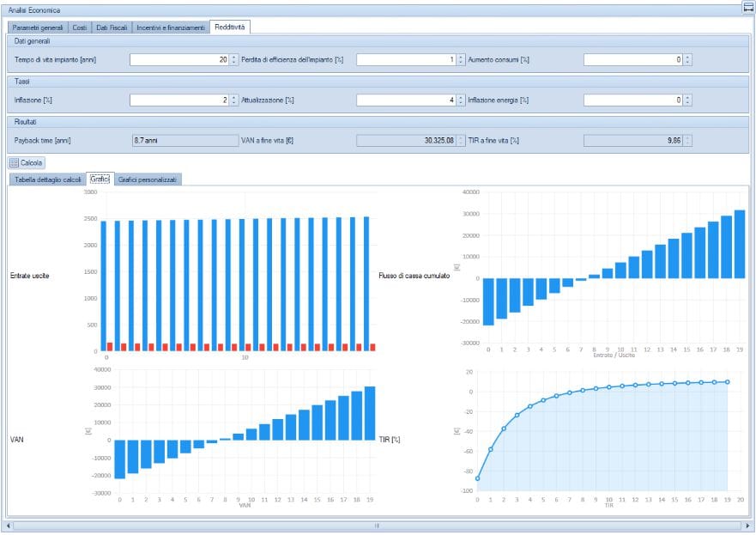Click the right arrow of horizontal scrollbar
756x535 pixels.
click(x=747, y=525)
